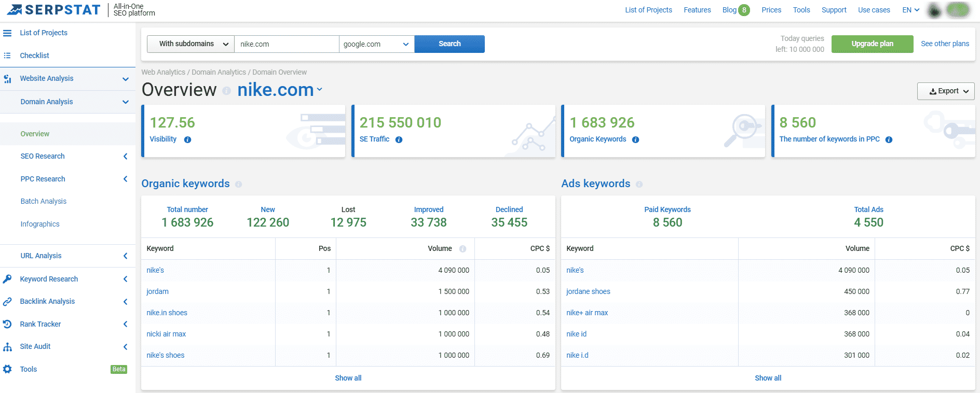
Task: Click the Improved count 33 738
Action: pos(429,222)
